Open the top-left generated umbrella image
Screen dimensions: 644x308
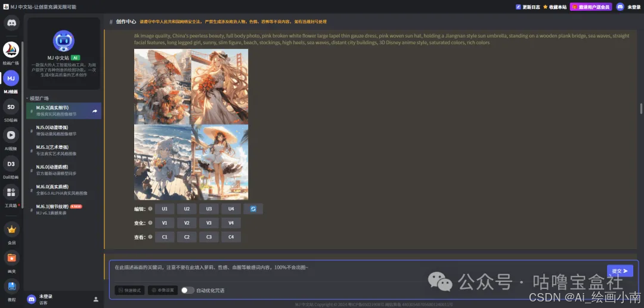[x=163, y=86]
